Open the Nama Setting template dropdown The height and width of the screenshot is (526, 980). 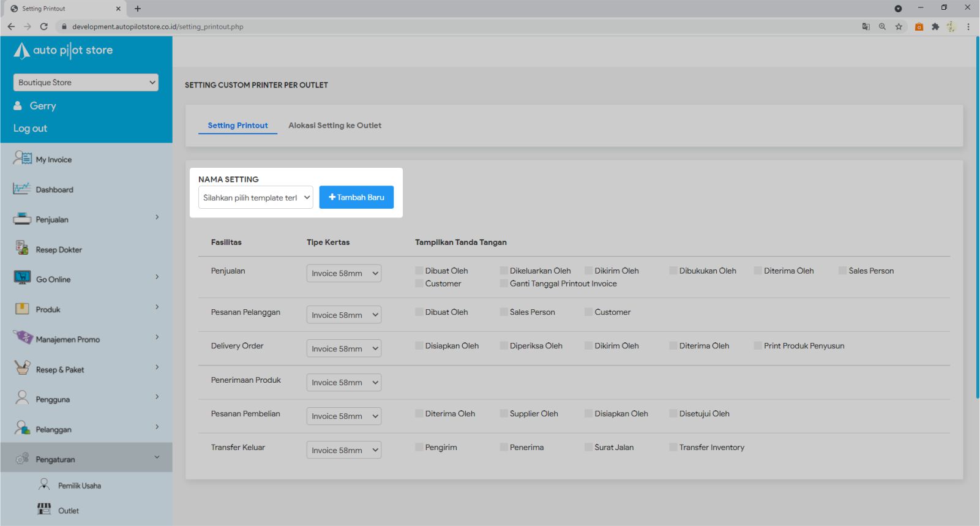tap(255, 198)
